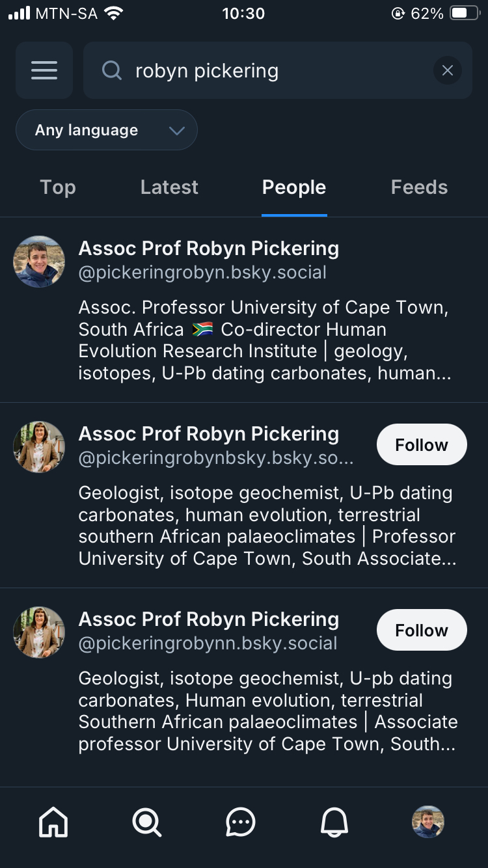Image resolution: width=488 pixels, height=868 pixels.
Task: Open the hamburger menu
Action: tap(44, 70)
